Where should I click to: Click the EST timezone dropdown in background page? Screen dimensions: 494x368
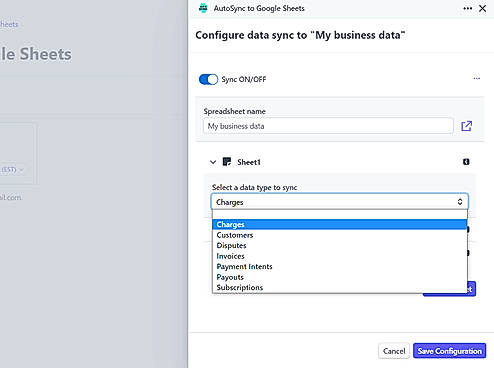click(12, 170)
